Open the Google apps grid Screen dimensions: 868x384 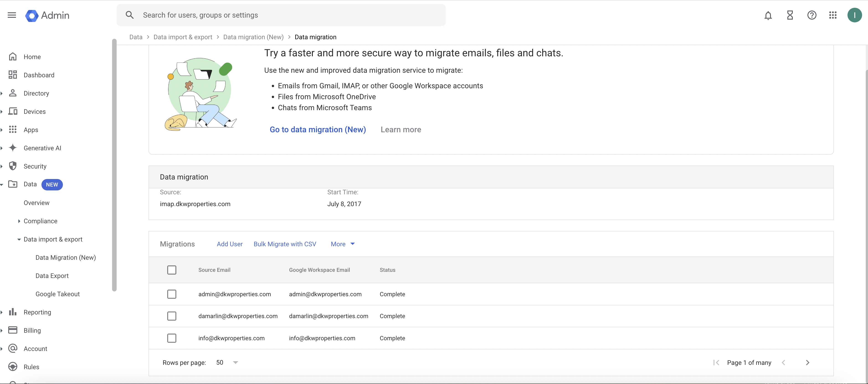click(x=833, y=15)
